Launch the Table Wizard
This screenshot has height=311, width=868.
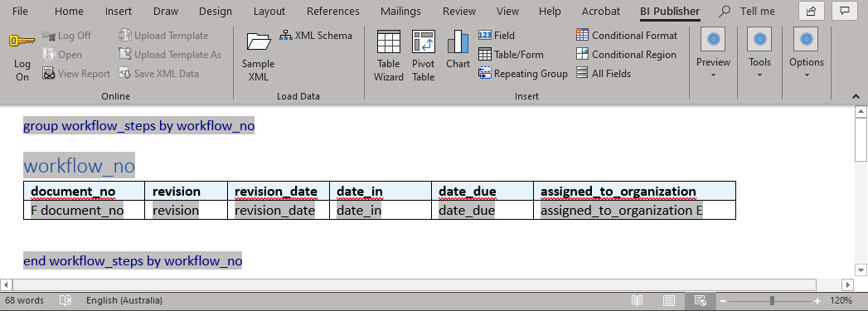[389, 56]
